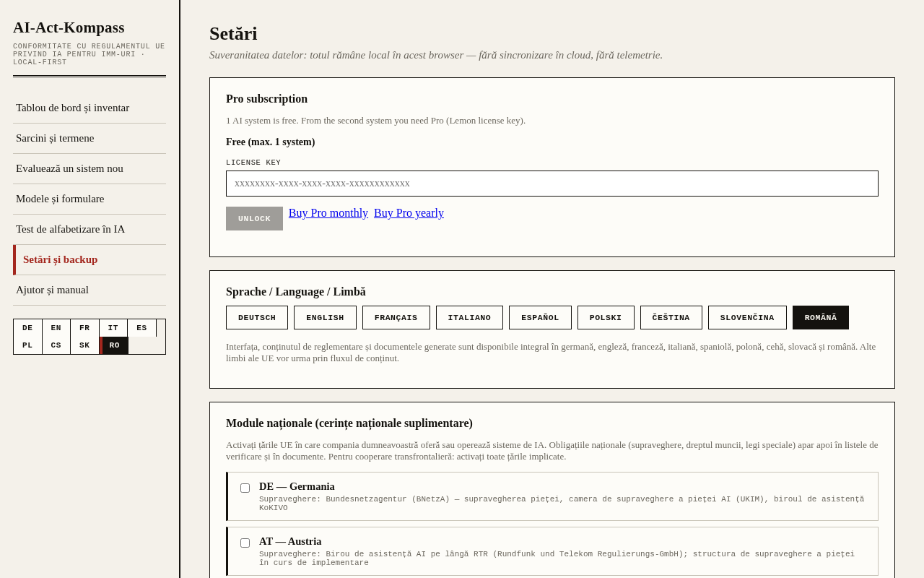Image resolution: width=924 pixels, height=578 pixels.
Task: Switch sidebar language to CS
Action: point(56,345)
